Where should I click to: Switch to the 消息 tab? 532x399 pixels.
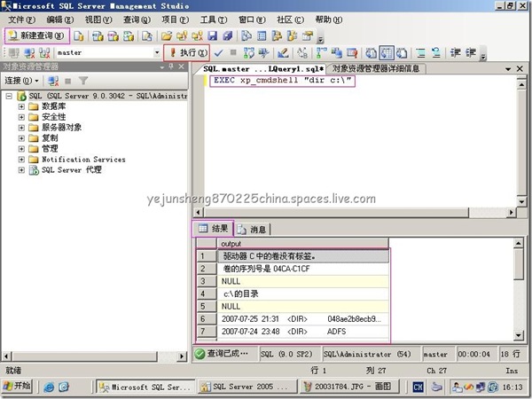click(x=252, y=230)
